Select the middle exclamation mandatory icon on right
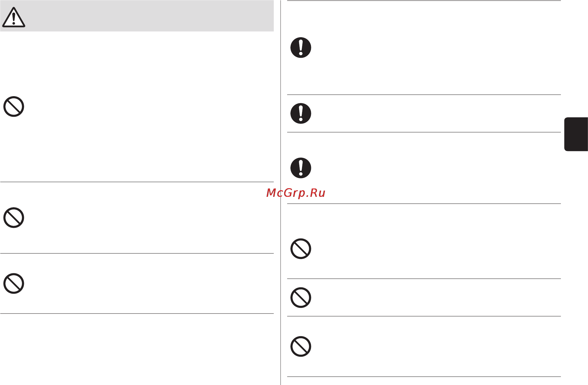Image resolution: width=588 pixels, height=385 pixels. (301, 113)
